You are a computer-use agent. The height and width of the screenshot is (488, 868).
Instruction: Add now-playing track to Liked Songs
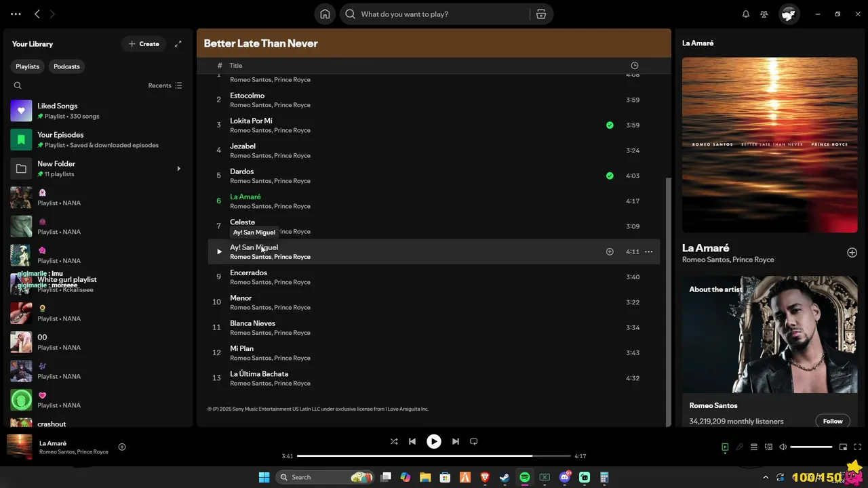[x=122, y=447]
